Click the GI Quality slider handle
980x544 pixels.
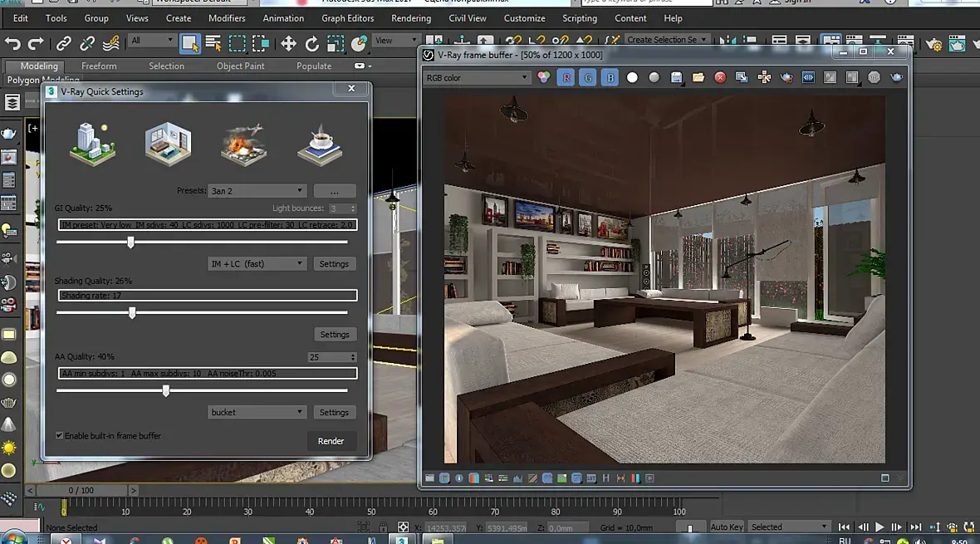coord(130,242)
